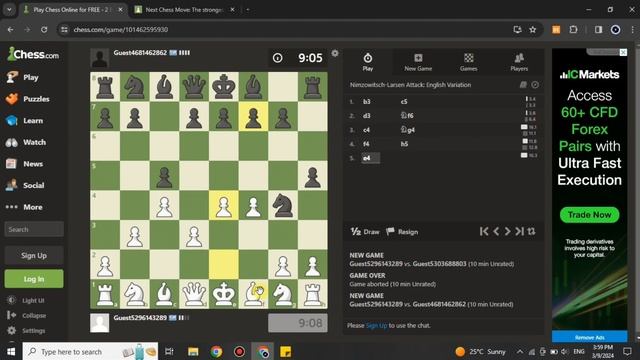Jump to last move

pos(519,231)
